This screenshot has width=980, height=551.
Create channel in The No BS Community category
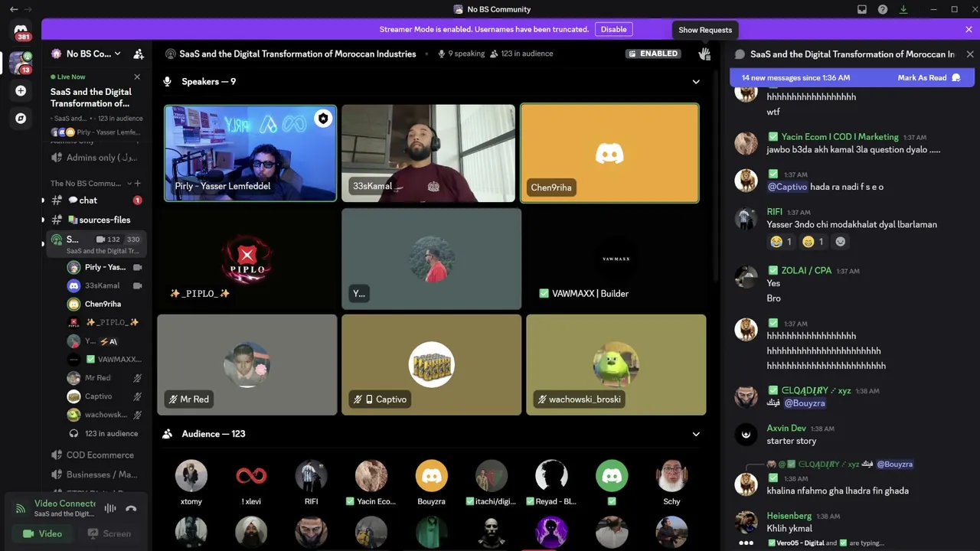tap(138, 184)
